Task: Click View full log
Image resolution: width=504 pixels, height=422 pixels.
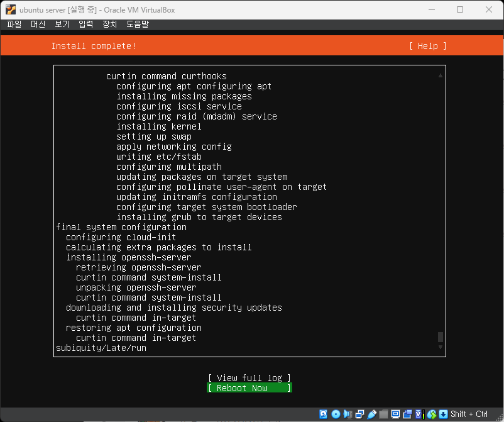Action: point(249,378)
